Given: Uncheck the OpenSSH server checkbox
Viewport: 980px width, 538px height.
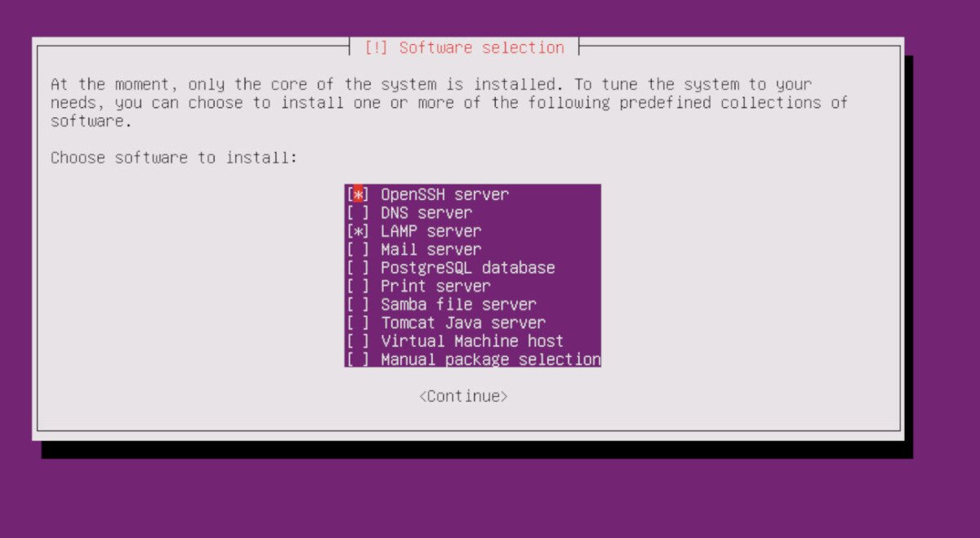Looking at the screenshot, I should [358, 195].
